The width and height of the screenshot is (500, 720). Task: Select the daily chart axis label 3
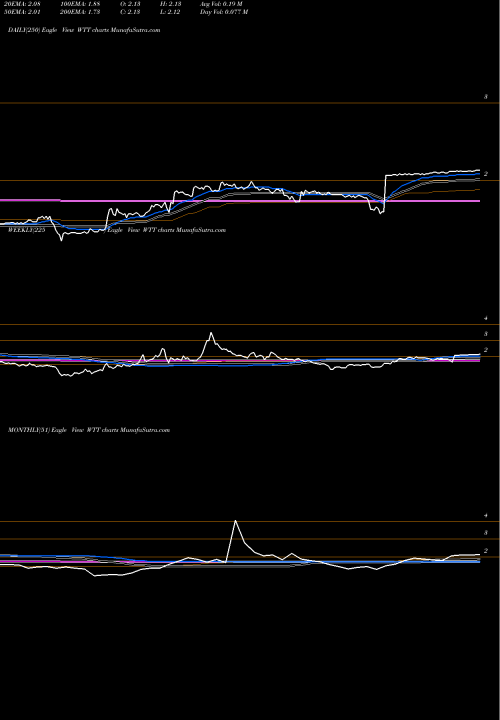[486, 97]
